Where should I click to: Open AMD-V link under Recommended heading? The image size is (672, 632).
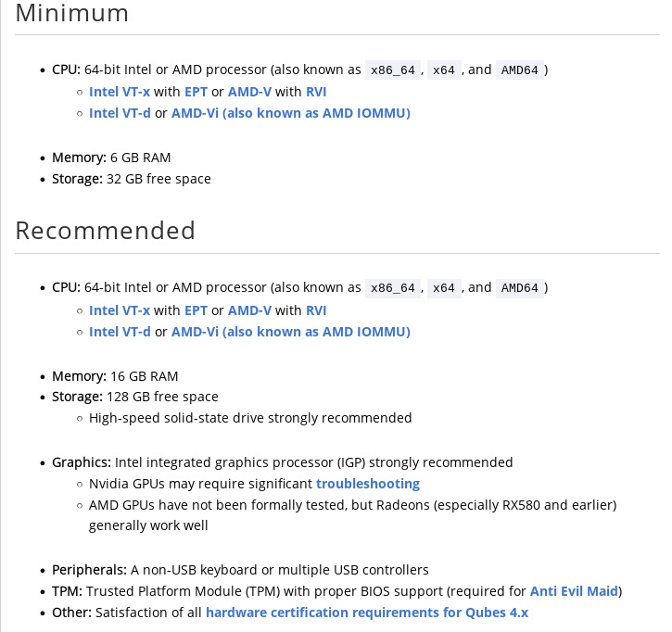(249, 310)
